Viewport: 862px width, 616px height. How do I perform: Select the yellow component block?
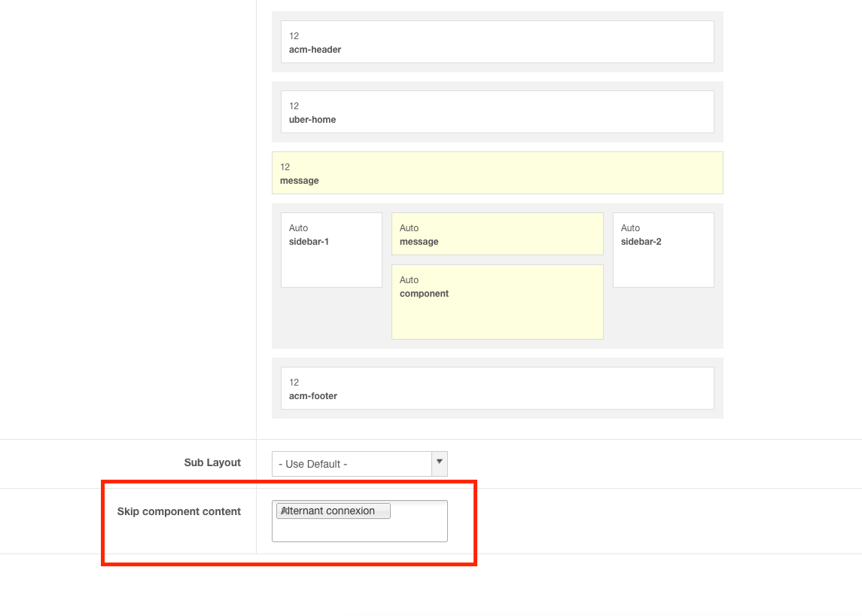(497, 302)
